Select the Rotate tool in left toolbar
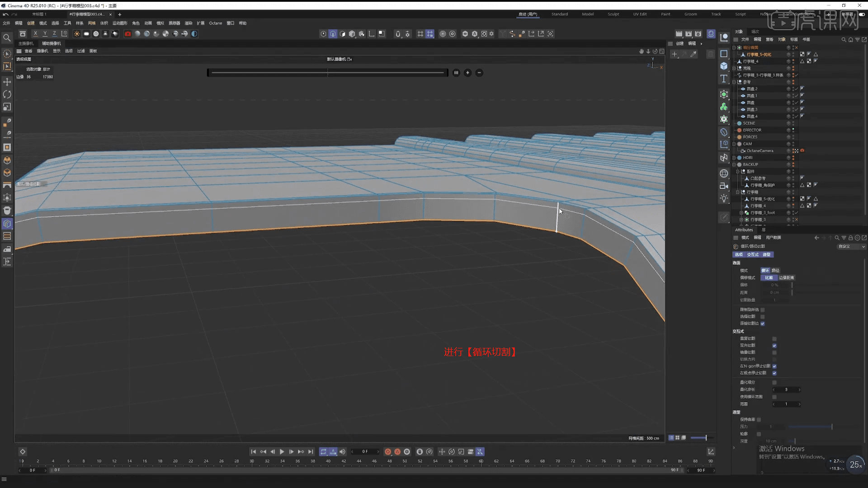 [x=7, y=94]
